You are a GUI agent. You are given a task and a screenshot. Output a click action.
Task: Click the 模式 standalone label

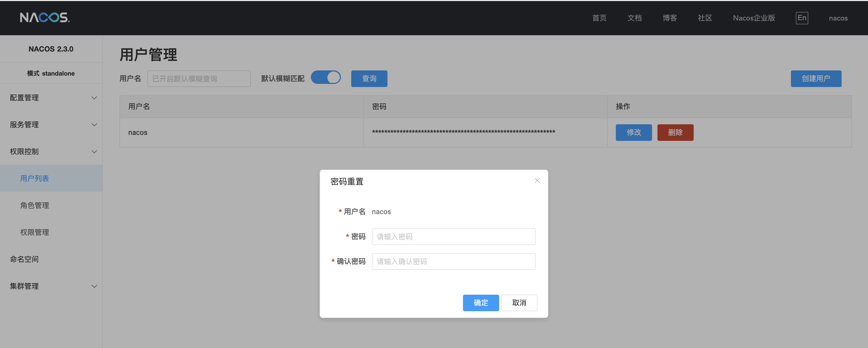[51, 73]
